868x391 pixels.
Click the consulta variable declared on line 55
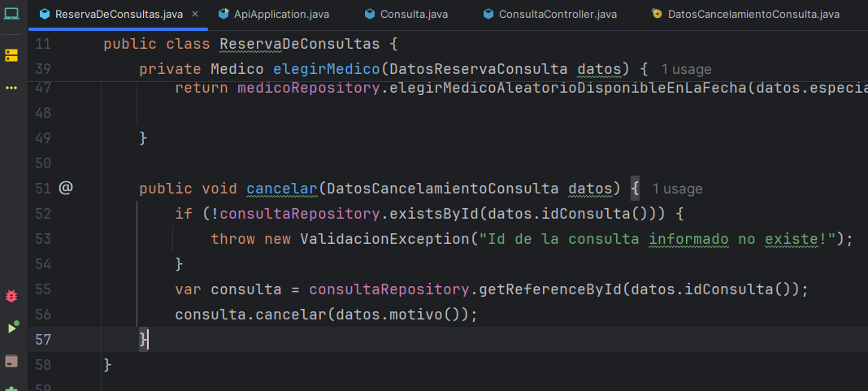[247, 289]
